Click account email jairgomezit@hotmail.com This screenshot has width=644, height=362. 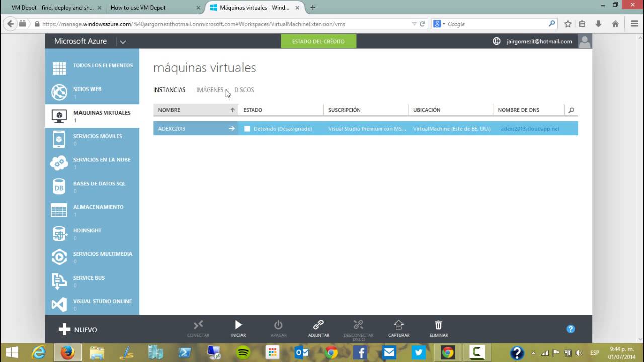pos(539,41)
